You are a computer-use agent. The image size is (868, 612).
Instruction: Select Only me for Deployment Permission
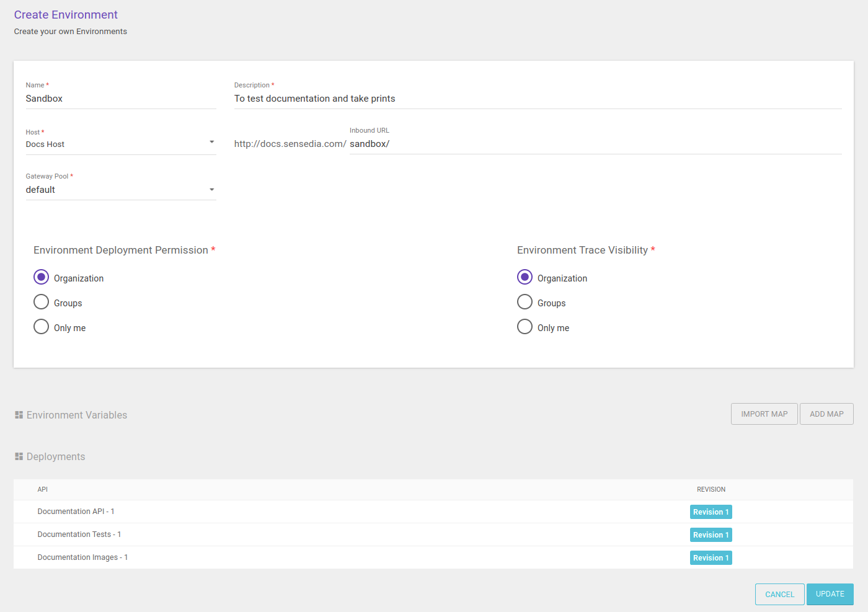(41, 327)
